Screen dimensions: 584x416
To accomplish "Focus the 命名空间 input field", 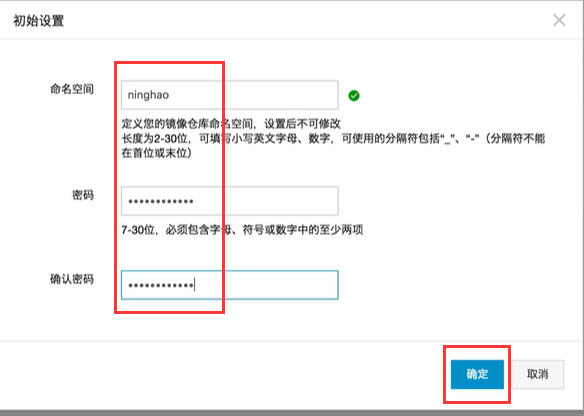I will [230, 95].
